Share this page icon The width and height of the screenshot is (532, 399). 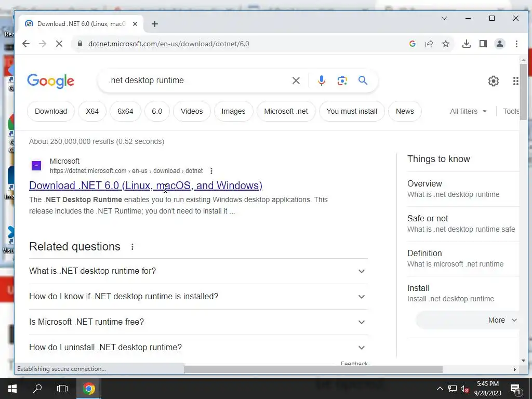[x=429, y=44]
